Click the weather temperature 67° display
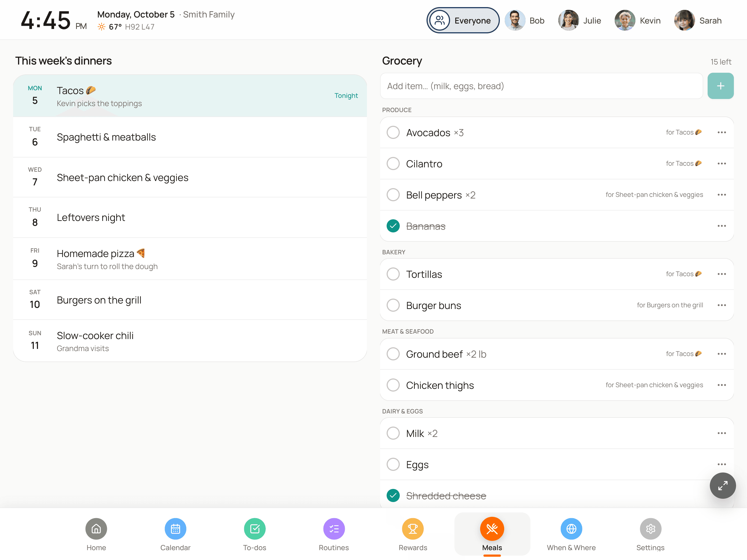 [115, 27]
